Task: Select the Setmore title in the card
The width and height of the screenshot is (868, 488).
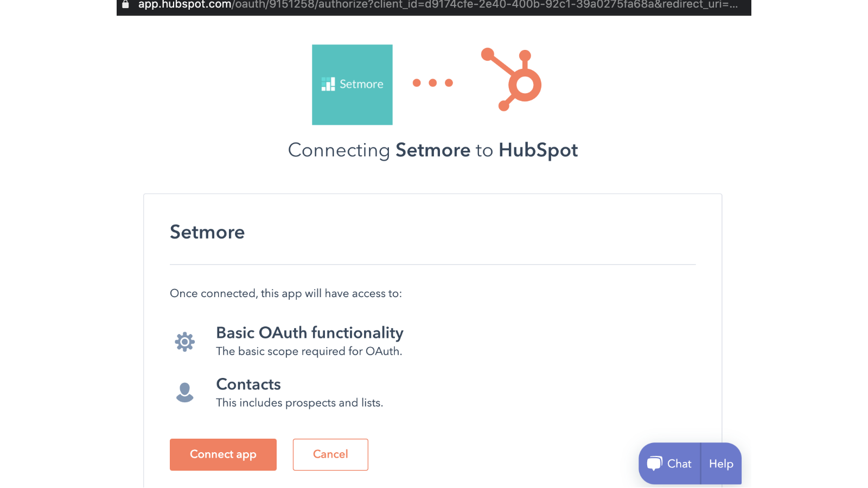Action: point(207,232)
